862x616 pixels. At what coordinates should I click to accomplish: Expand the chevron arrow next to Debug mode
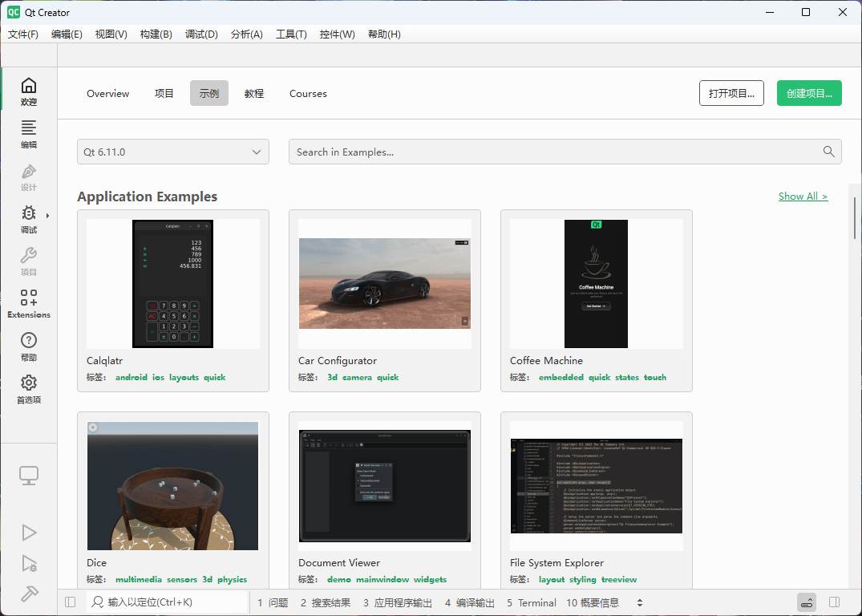coord(46,213)
